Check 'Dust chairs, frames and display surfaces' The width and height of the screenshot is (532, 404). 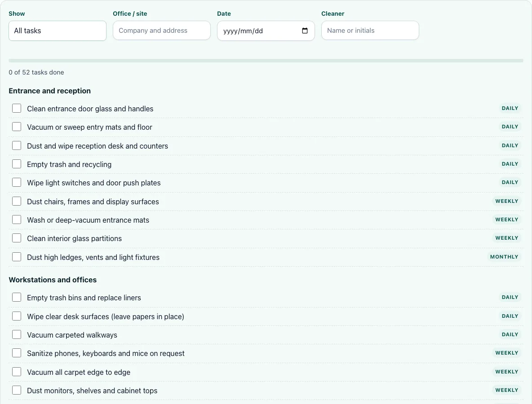click(x=17, y=201)
